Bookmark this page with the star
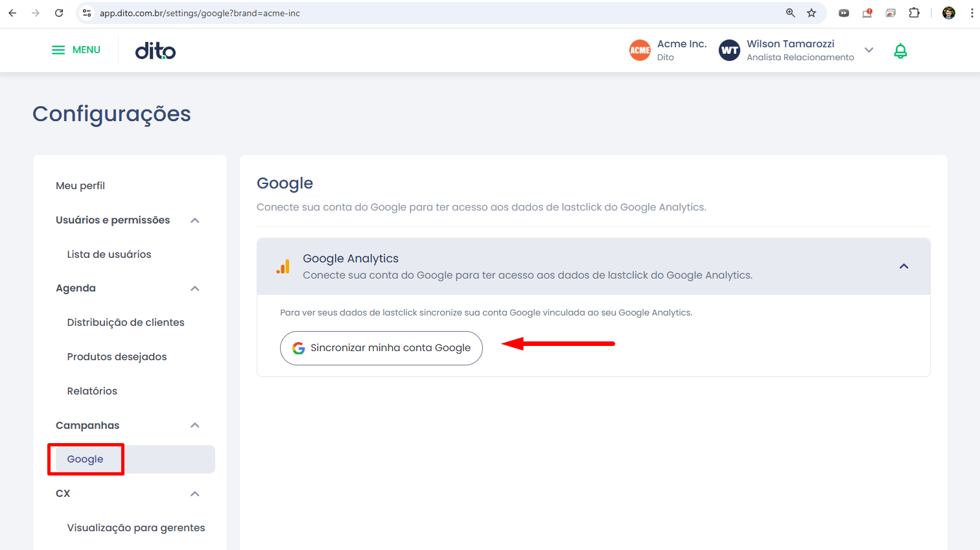 [x=811, y=13]
